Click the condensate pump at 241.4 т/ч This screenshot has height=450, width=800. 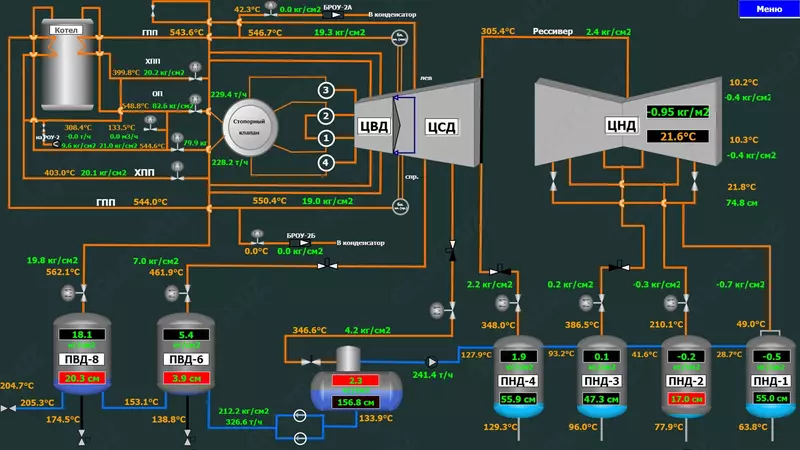pyautogui.click(x=432, y=362)
